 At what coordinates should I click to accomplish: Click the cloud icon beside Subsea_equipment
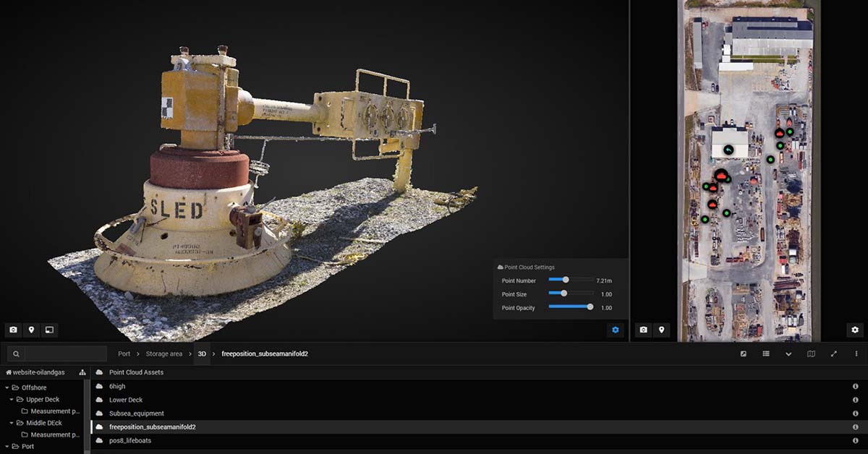[99, 413]
